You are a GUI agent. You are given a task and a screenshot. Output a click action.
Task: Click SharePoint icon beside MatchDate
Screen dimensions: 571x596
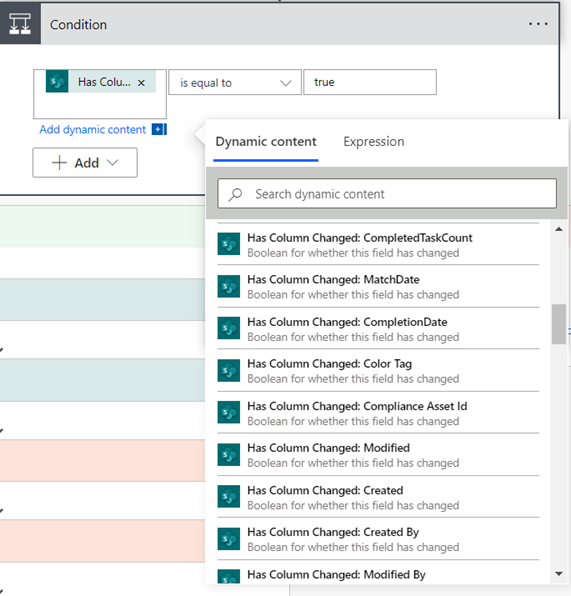click(x=228, y=286)
